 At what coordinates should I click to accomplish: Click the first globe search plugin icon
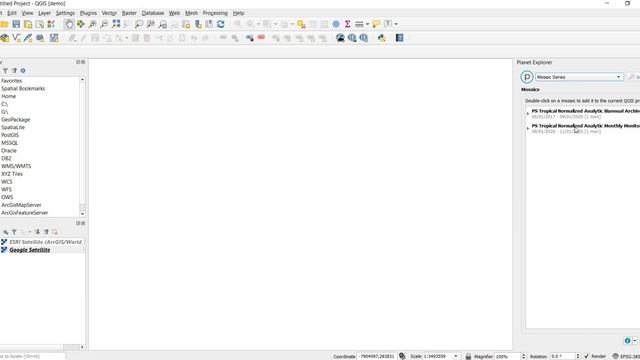(x=340, y=38)
